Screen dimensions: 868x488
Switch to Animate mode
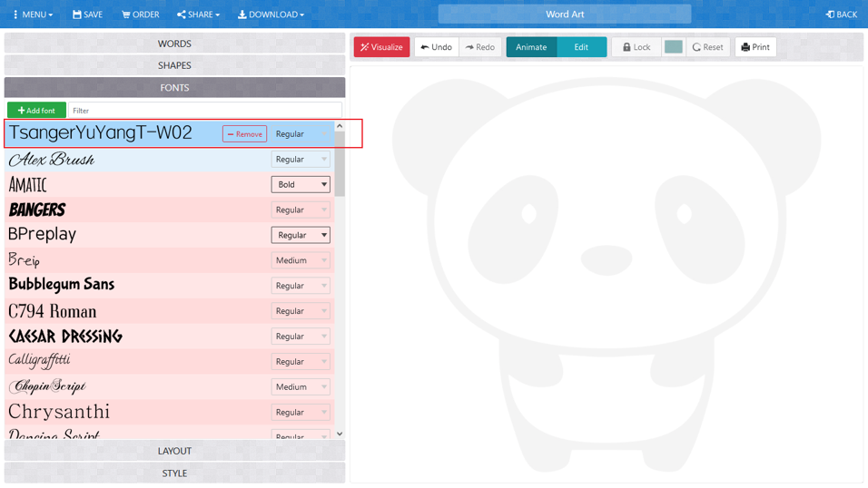click(x=531, y=47)
